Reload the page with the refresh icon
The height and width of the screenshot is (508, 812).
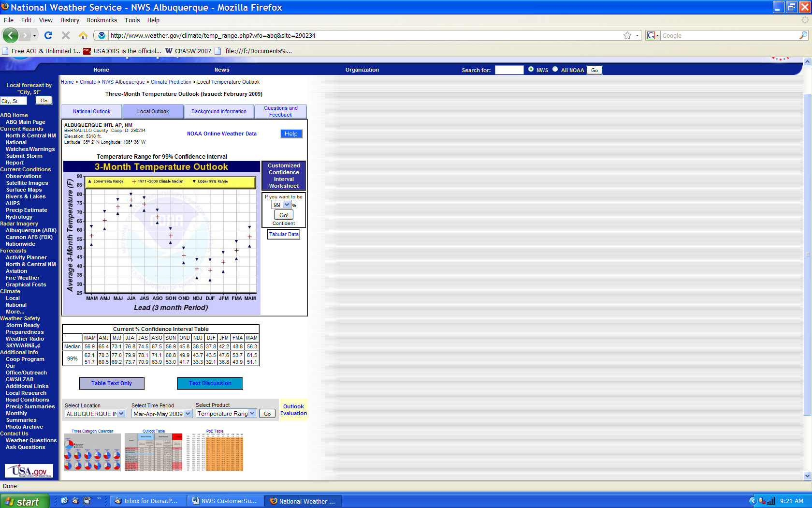point(48,35)
